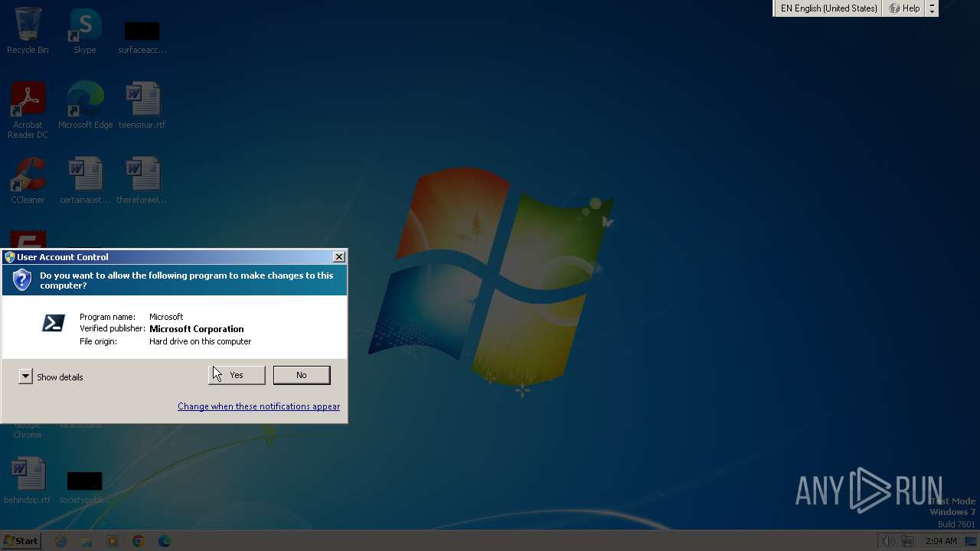
Task: Select the teensmar.rtf document icon
Action: tap(142, 106)
